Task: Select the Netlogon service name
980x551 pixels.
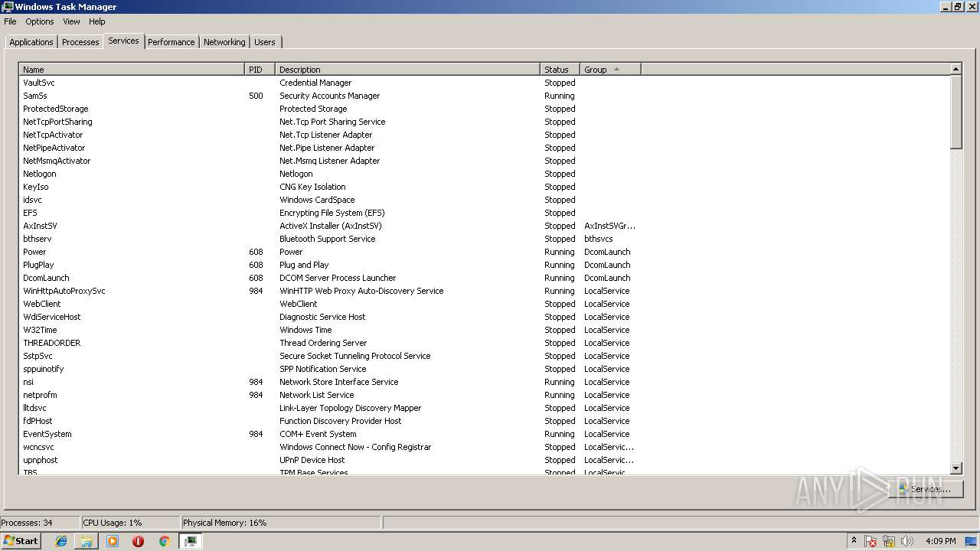Action: [x=40, y=174]
